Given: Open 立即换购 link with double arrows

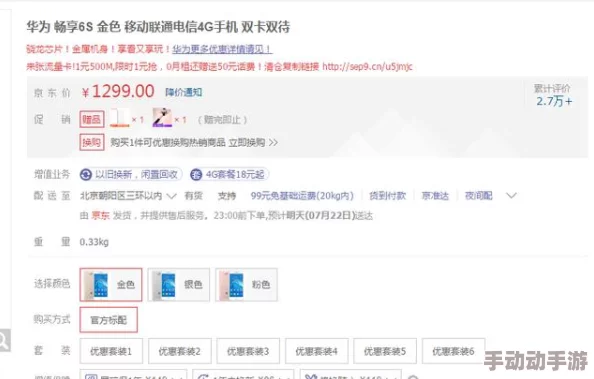Looking at the screenshot, I should click(x=253, y=143).
